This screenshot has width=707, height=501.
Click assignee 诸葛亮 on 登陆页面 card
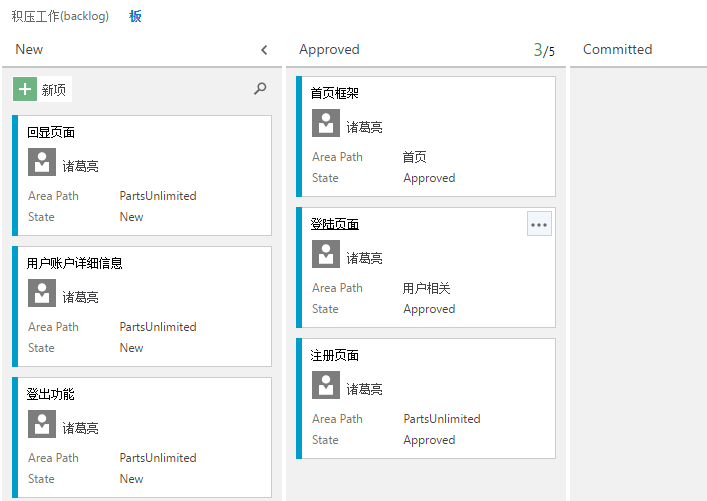coord(364,258)
